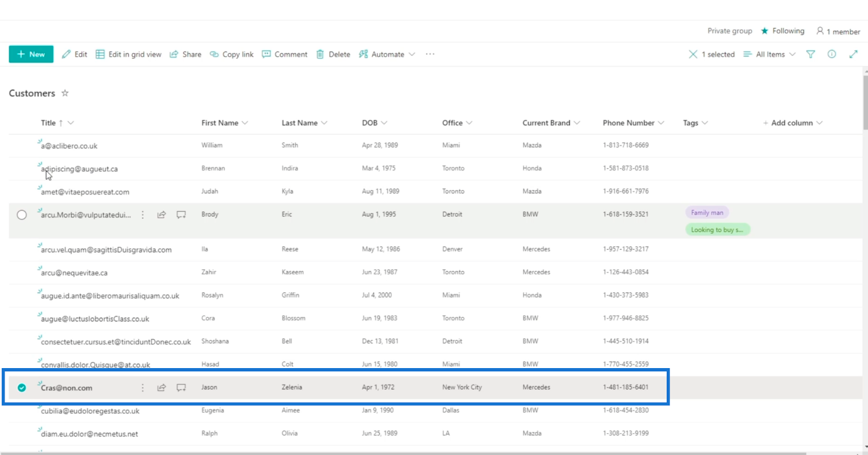868x455 pixels.
Task: Click the vertical scrollbar thumb
Action: 865,102
